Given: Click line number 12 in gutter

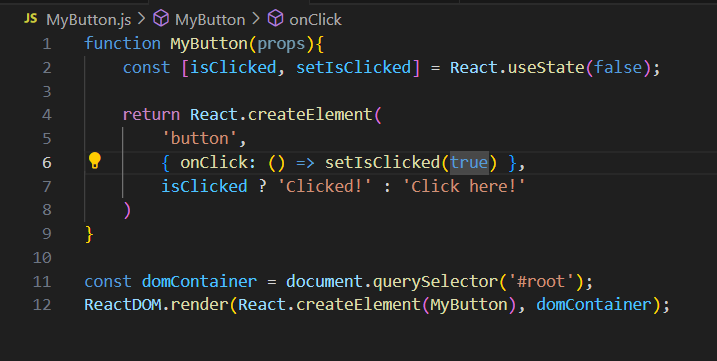Looking at the screenshot, I should (x=42, y=305).
